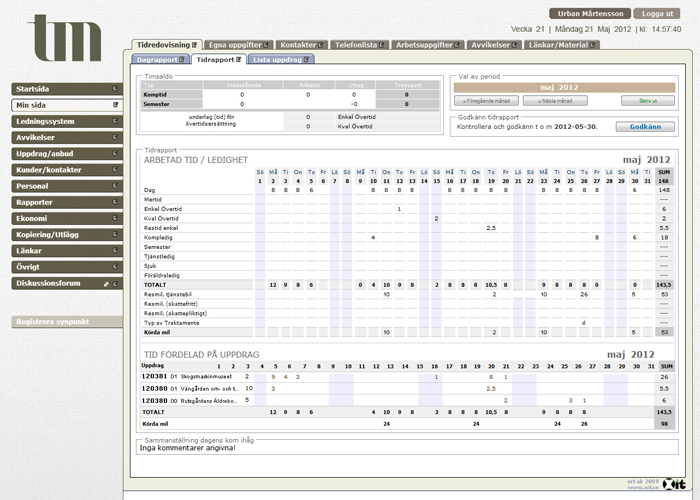Viewport: 700px width, 500px height.
Task: Click the popup icon on Tidredovisning tab
Action: coord(195,45)
